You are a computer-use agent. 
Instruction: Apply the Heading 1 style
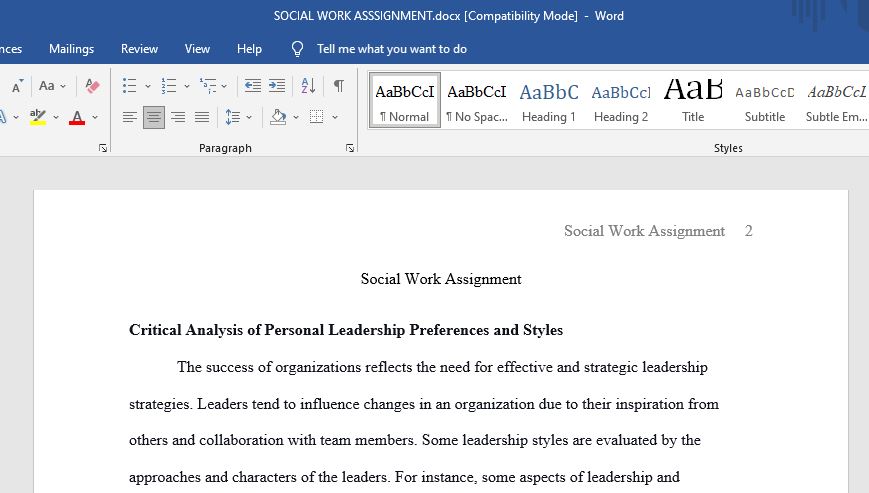[549, 100]
